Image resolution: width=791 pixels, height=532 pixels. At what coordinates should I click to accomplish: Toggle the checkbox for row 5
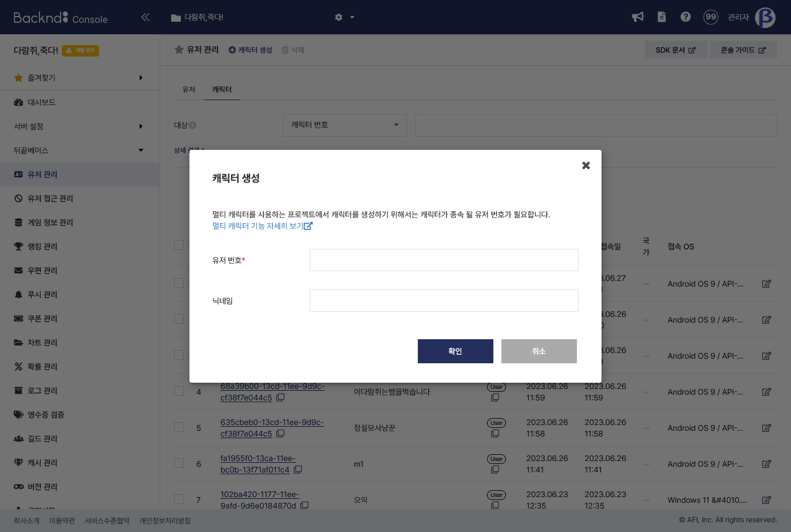179,427
